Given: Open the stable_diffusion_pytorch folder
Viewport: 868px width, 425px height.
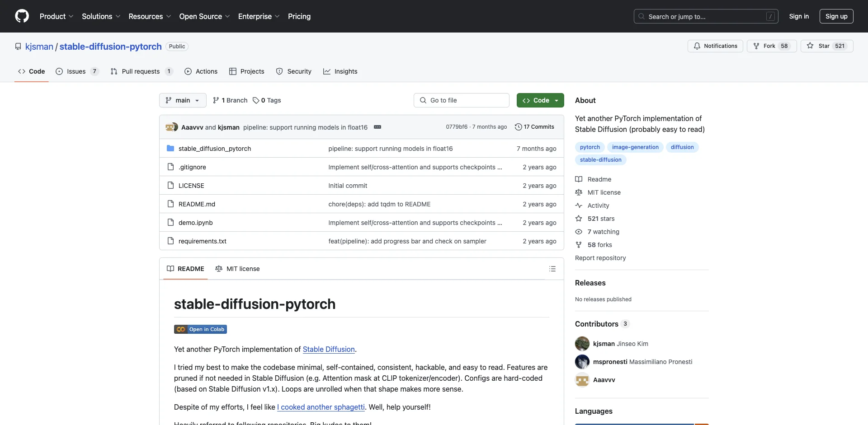Looking at the screenshot, I should [x=215, y=149].
